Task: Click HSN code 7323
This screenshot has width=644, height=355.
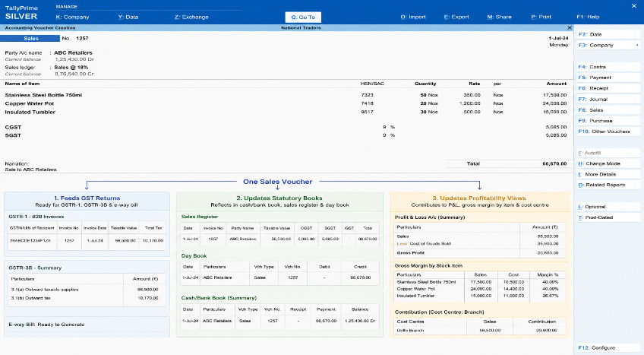Action: [x=367, y=95]
